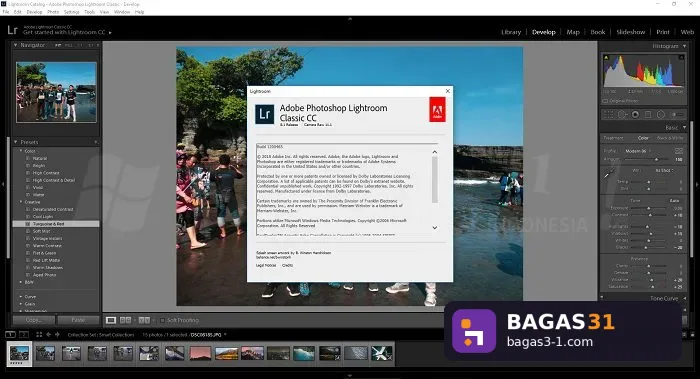Select the Adjustment Brush tool icon
Viewport: 700px width, 379px height.
pyautogui.click(x=677, y=115)
